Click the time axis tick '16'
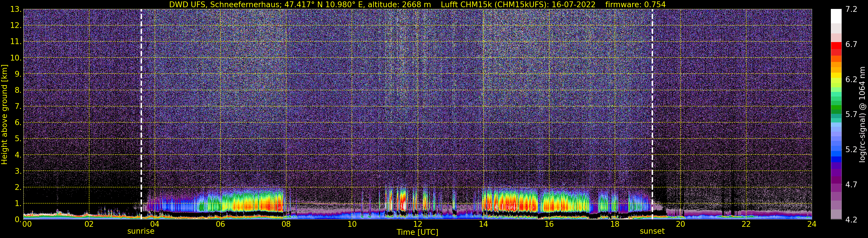The height and width of the screenshot is (238, 868). 549,224
